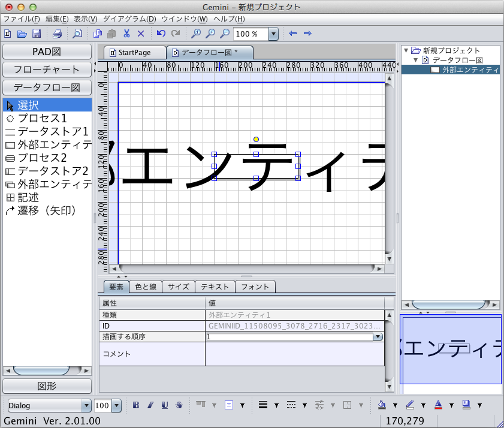Switch to the StartPage tab
The width and height of the screenshot is (504, 428).
click(x=135, y=52)
